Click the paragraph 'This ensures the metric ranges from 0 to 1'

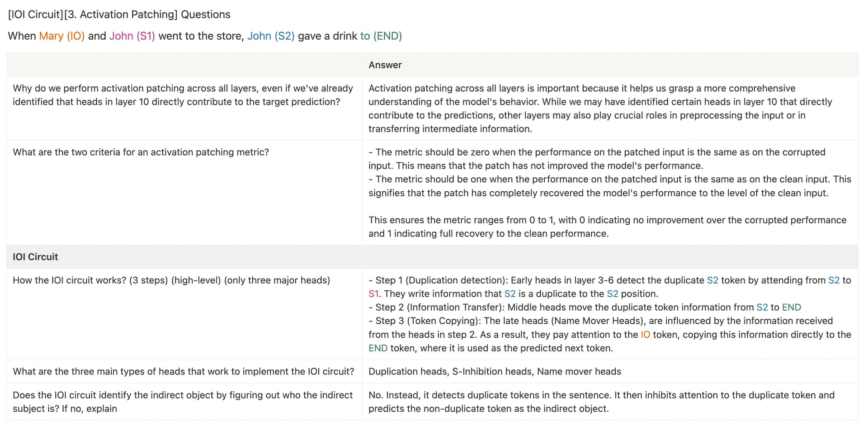[608, 227]
